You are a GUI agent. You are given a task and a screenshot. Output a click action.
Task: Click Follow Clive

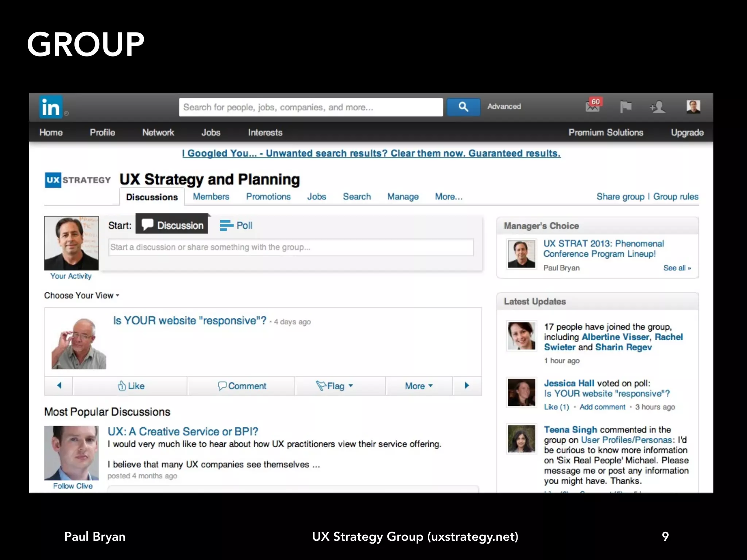[73, 486]
